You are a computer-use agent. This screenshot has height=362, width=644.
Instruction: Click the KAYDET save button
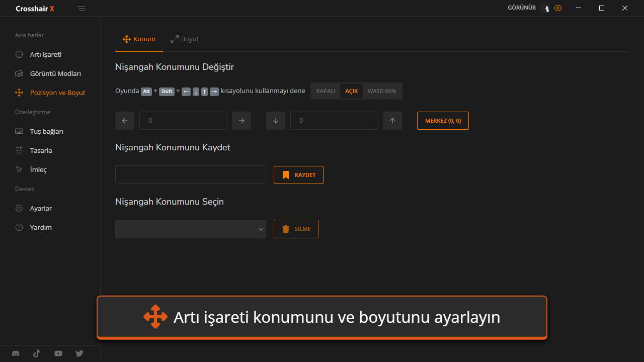pyautogui.click(x=298, y=175)
